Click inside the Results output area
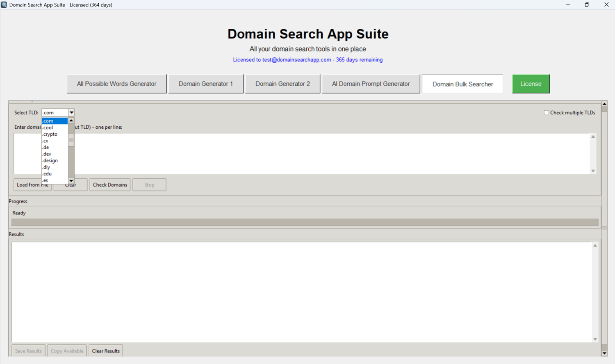The image size is (615, 364). (x=302, y=292)
